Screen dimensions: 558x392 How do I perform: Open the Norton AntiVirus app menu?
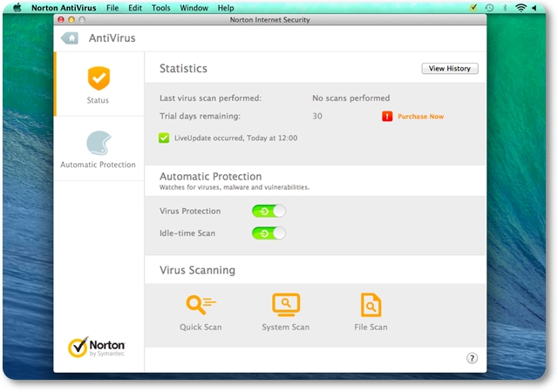point(64,8)
